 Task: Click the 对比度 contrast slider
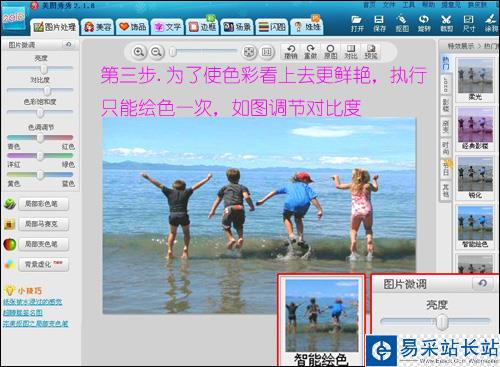point(40,90)
